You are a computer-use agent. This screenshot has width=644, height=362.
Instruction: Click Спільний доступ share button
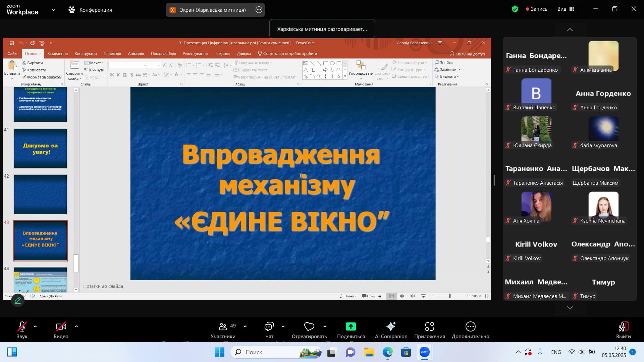467,54
